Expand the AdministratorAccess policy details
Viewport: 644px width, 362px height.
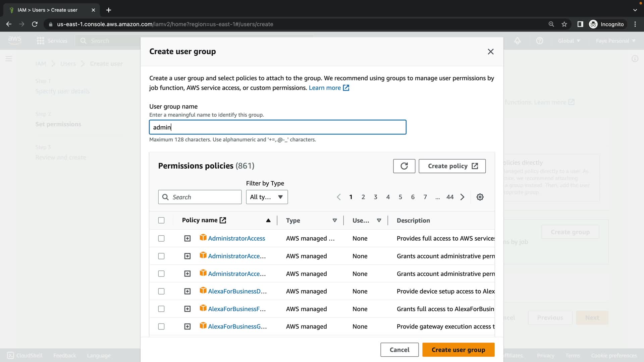187,238
